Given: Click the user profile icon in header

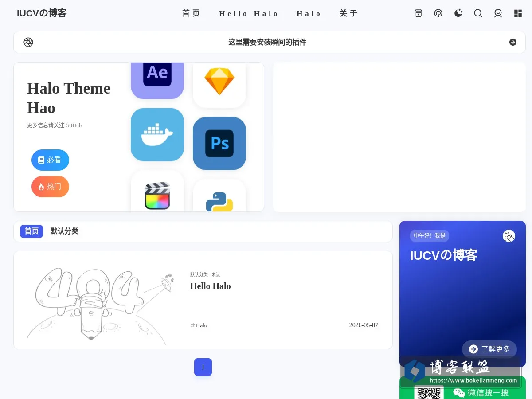Looking at the screenshot, I should (x=498, y=13).
